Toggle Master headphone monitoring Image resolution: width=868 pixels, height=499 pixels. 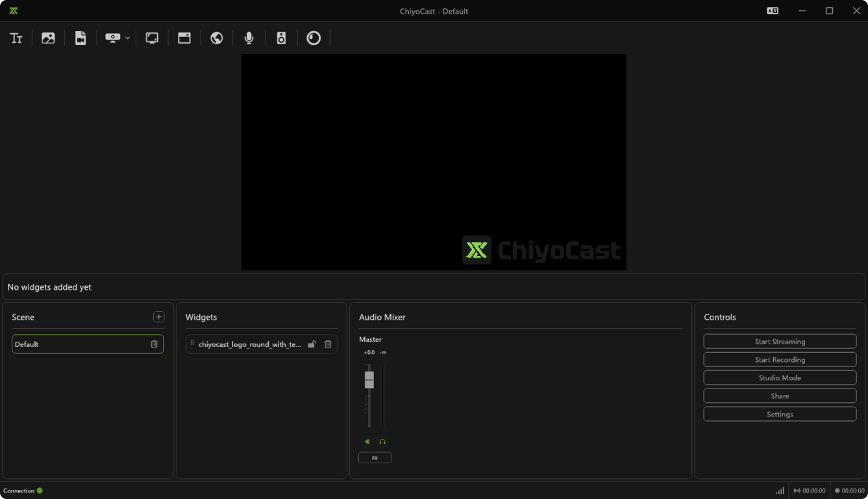coord(382,442)
